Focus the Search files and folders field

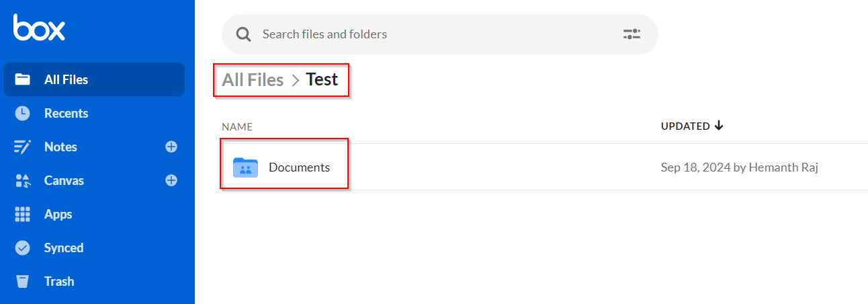pyautogui.click(x=440, y=34)
